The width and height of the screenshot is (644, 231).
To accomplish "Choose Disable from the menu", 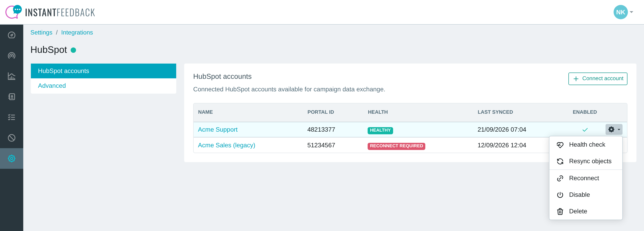I will point(585,195).
